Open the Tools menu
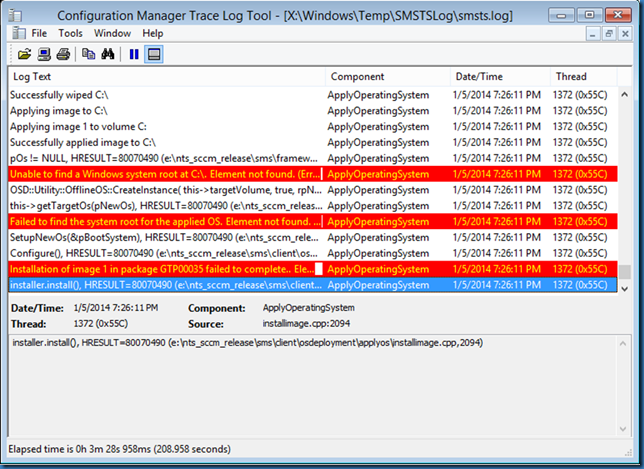644x469 pixels. pos(70,33)
